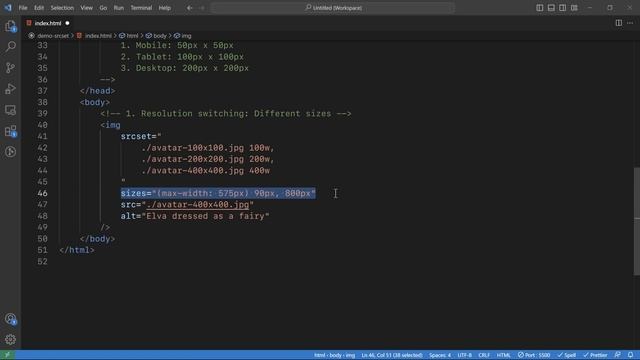640x360 pixels.
Task: Open the Help menu
Action: [164, 8]
